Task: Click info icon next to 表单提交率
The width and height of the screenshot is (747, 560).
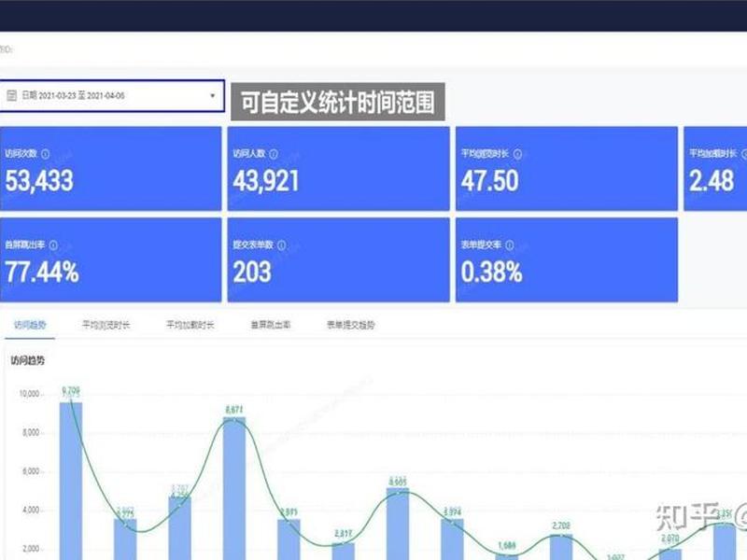Action: 509,245
